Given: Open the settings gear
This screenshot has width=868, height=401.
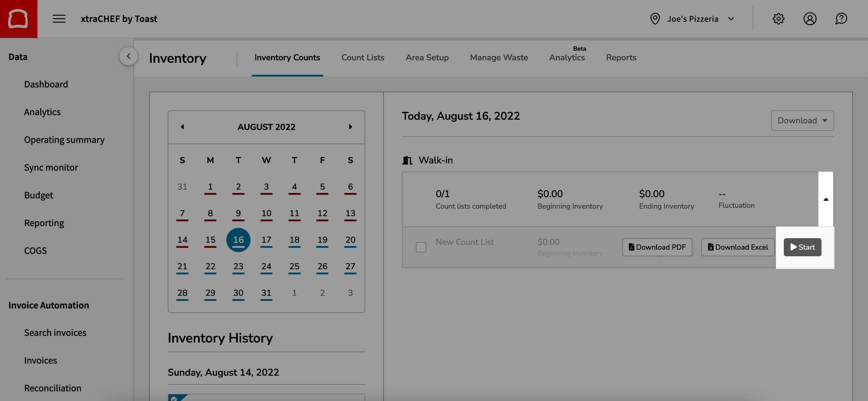Looking at the screenshot, I should tap(778, 19).
